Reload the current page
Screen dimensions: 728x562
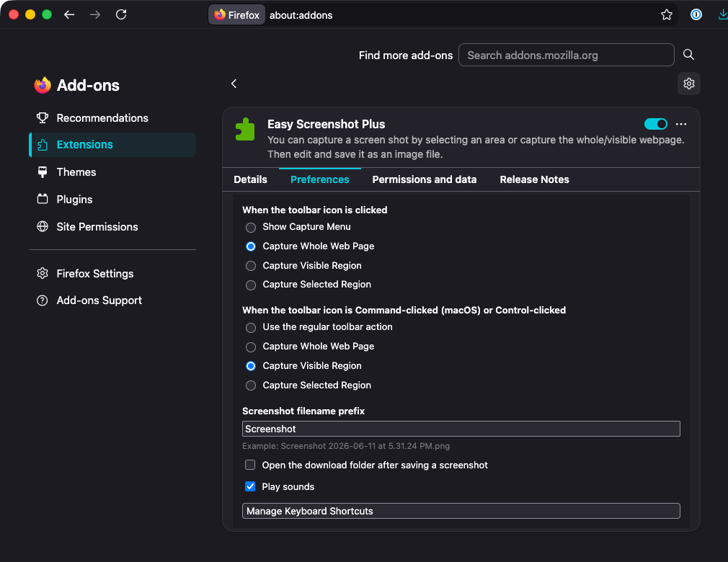point(121,15)
